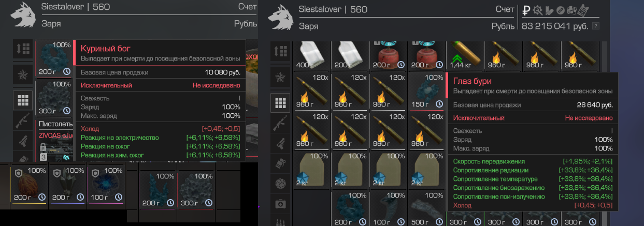Viewport: 644px width, 226px height.
Task: Select the first 2 кг armor plate item
Action: pos(311,170)
